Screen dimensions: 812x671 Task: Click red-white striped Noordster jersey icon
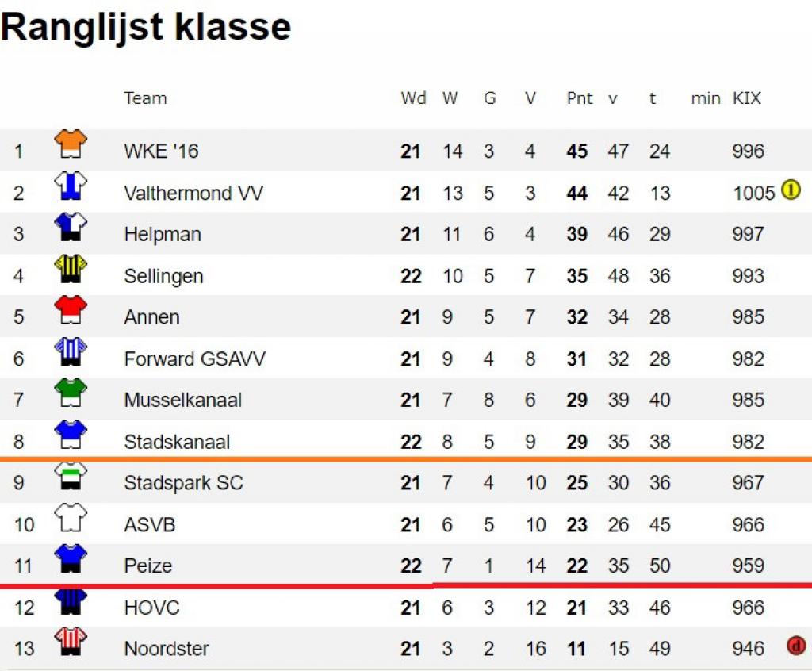[x=71, y=642]
